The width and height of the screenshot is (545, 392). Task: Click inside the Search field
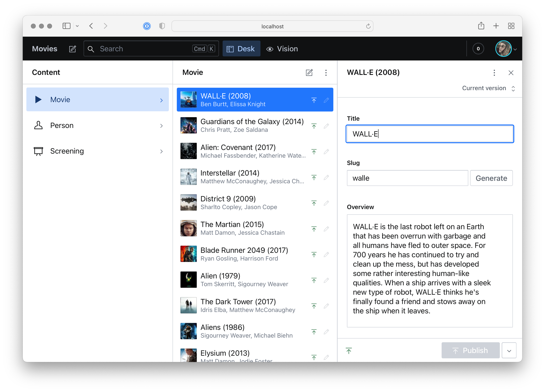point(144,49)
